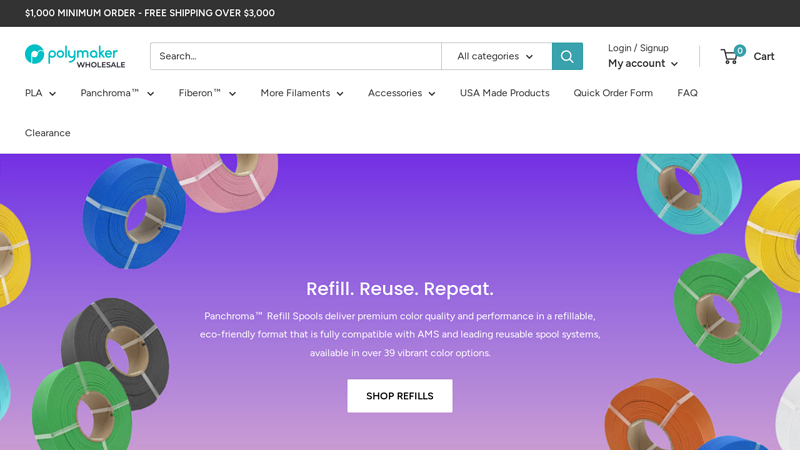Focus the Search input field
Image resolution: width=800 pixels, height=450 pixels.
295,56
